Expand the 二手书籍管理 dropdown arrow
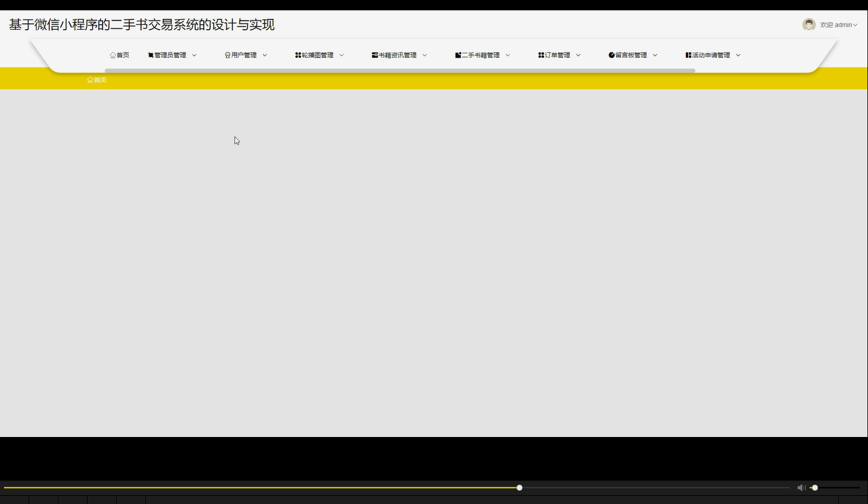The image size is (868, 504). (507, 56)
